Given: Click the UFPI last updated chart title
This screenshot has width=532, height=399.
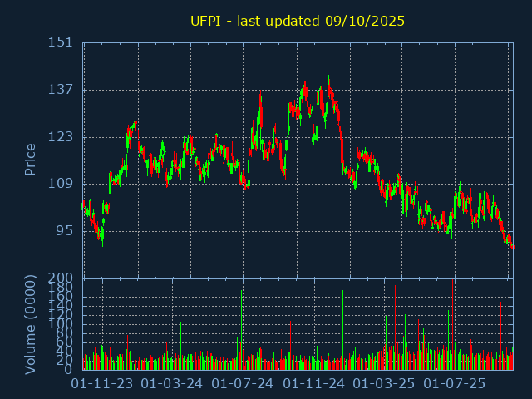Looking at the screenshot, I should click(x=298, y=21).
